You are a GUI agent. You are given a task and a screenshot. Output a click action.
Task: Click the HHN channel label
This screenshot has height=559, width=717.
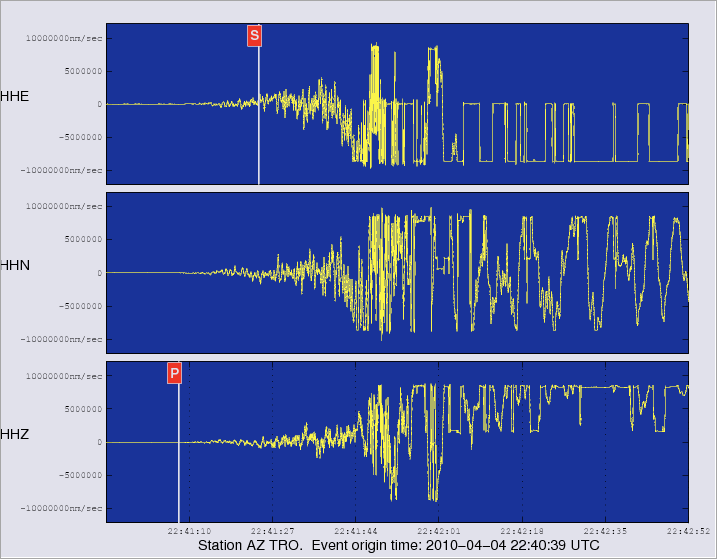tap(15, 265)
